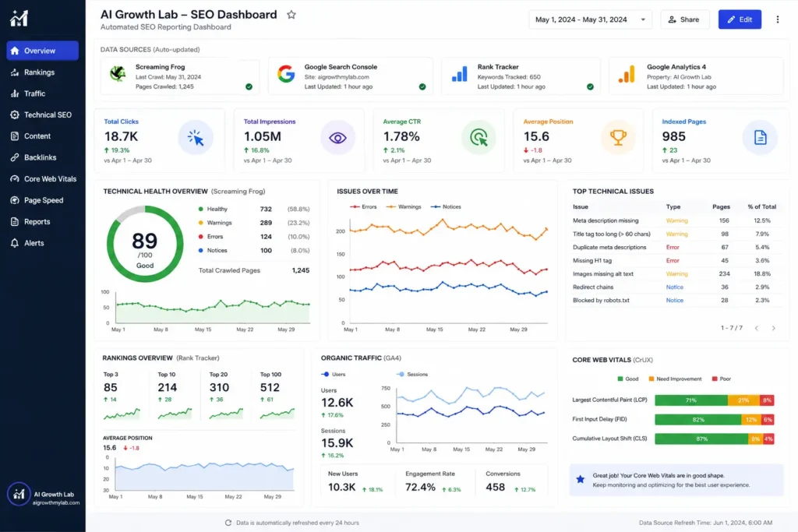Click the Google Search Console logo

[286, 74]
